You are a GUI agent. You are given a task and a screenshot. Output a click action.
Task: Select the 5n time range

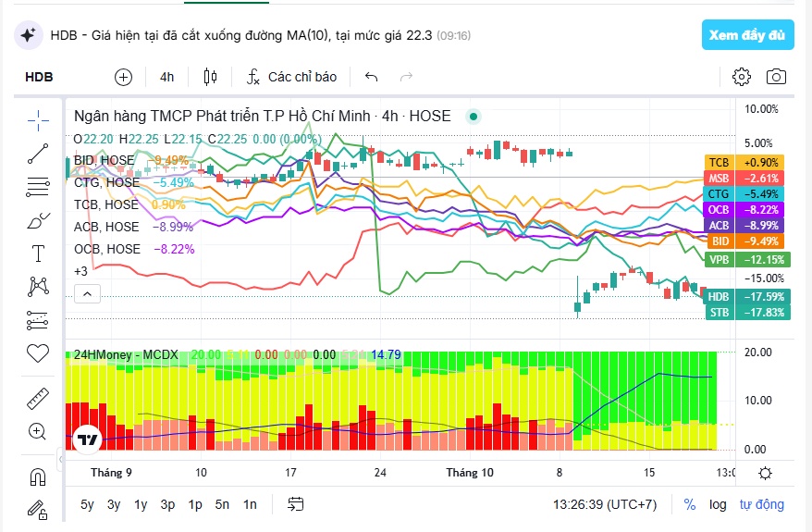pyautogui.click(x=222, y=504)
